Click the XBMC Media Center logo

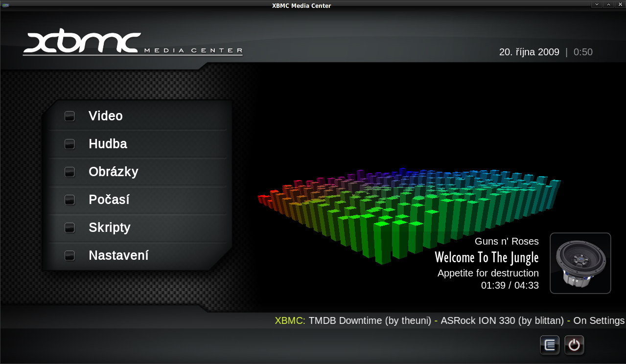[x=132, y=44]
